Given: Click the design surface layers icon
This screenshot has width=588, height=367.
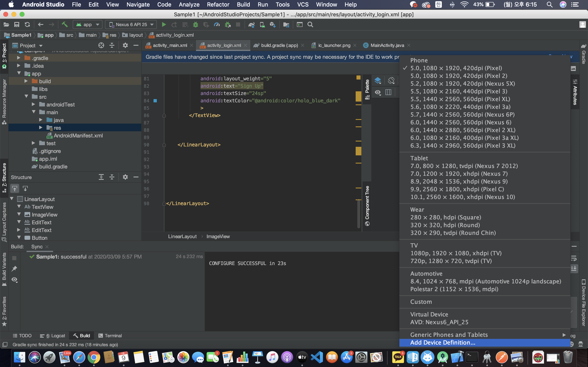Looking at the screenshot, I should pyautogui.click(x=378, y=80).
